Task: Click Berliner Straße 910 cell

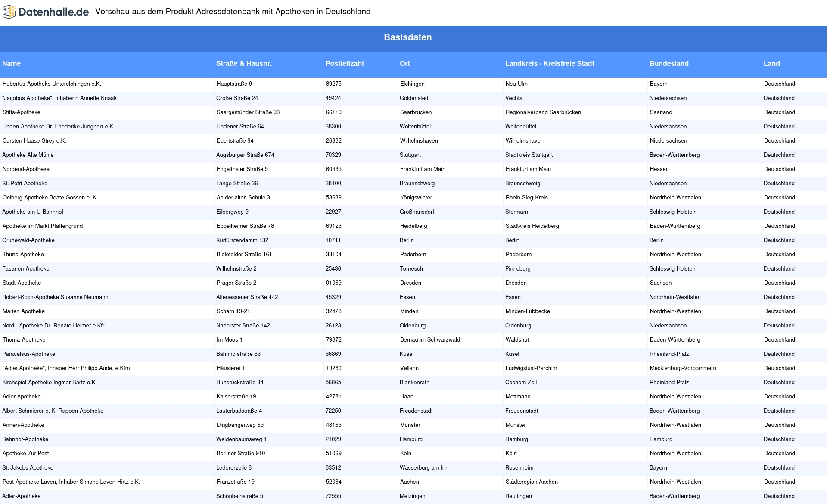Action: pyautogui.click(x=241, y=454)
